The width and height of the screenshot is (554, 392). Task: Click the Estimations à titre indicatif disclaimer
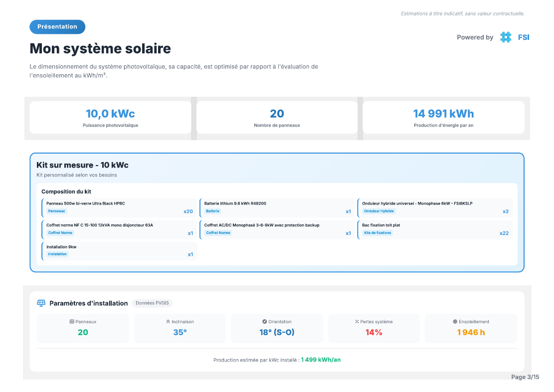(462, 13)
